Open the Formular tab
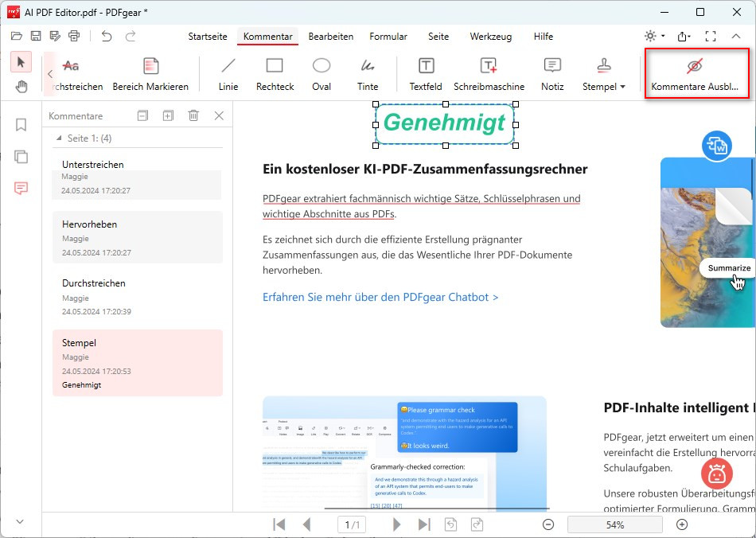Image resolution: width=756 pixels, height=538 pixels. point(388,37)
